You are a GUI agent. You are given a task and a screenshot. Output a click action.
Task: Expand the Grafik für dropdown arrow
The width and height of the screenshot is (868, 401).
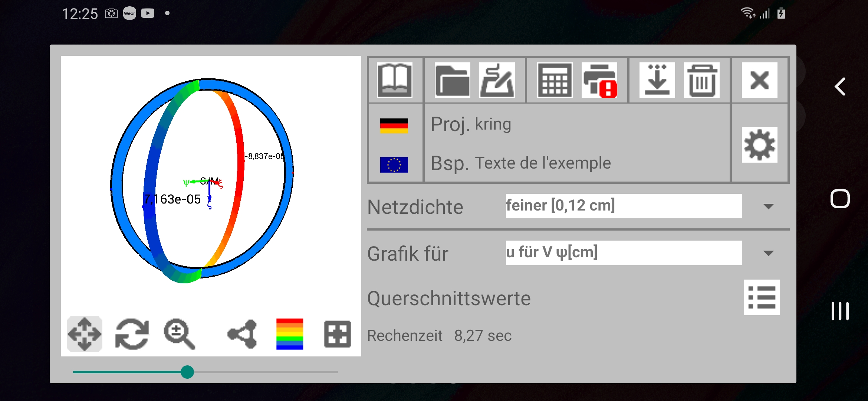click(x=769, y=253)
